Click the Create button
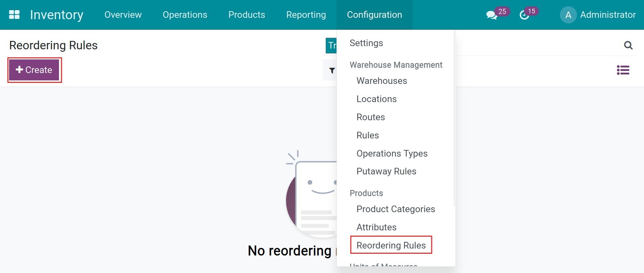 pos(34,70)
